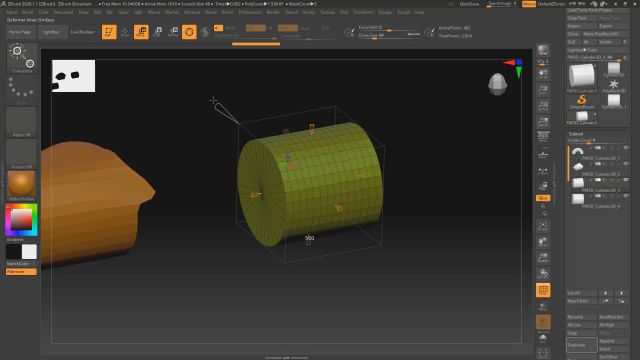Expand Lightbox Tools section
The image size is (640, 360).
pyautogui.click(x=582, y=50)
